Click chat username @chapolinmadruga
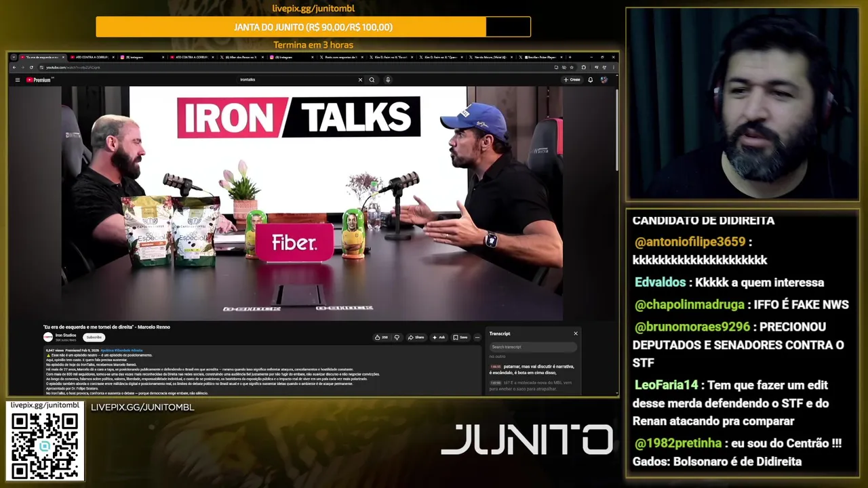 pos(689,304)
